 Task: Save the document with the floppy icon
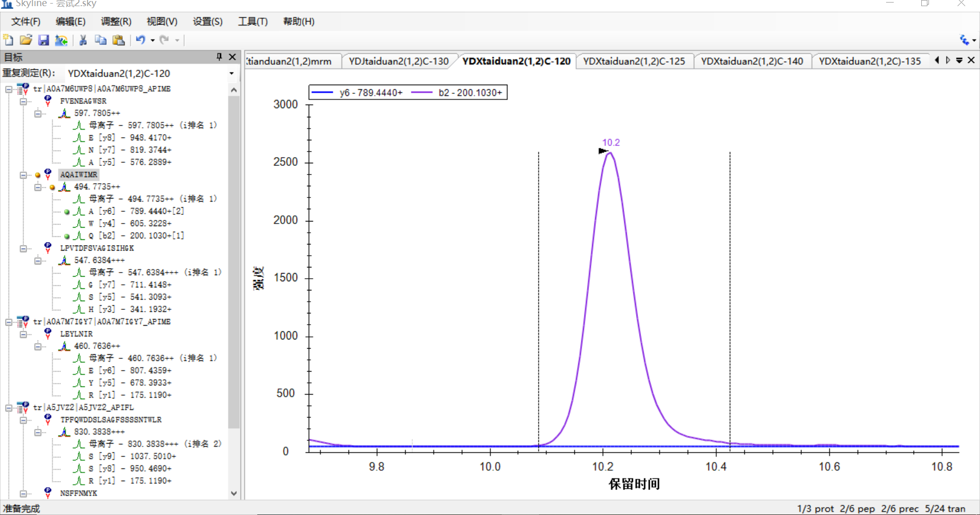(43, 40)
